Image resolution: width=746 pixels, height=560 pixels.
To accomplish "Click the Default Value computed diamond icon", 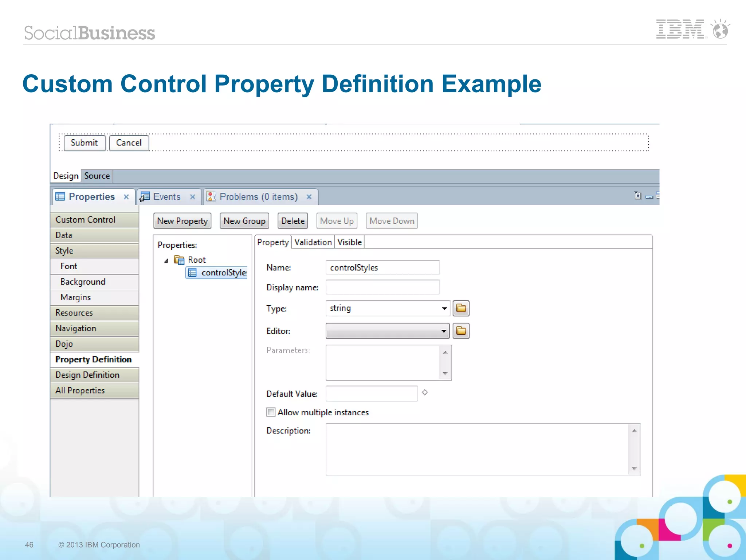I will (x=425, y=392).
